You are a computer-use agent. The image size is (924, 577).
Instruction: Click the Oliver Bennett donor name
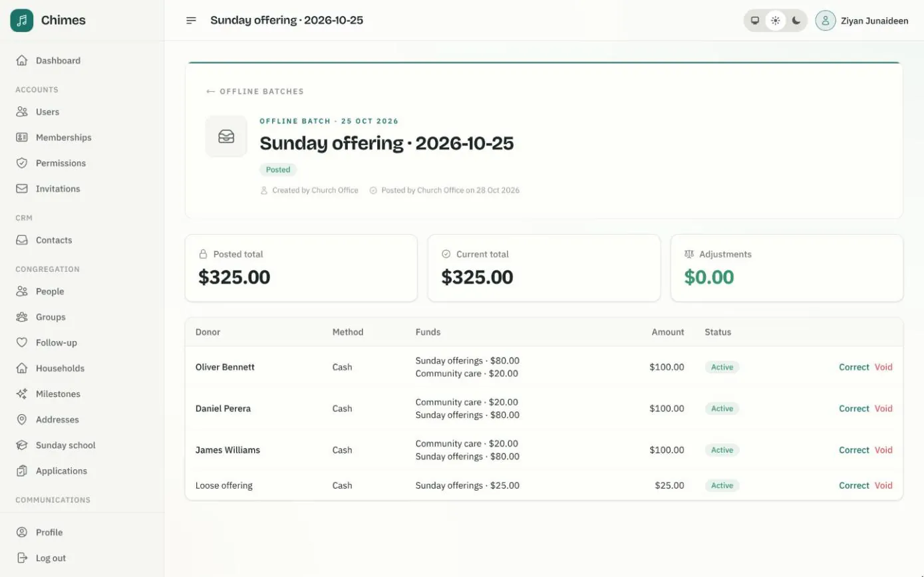tap(225, 367)
